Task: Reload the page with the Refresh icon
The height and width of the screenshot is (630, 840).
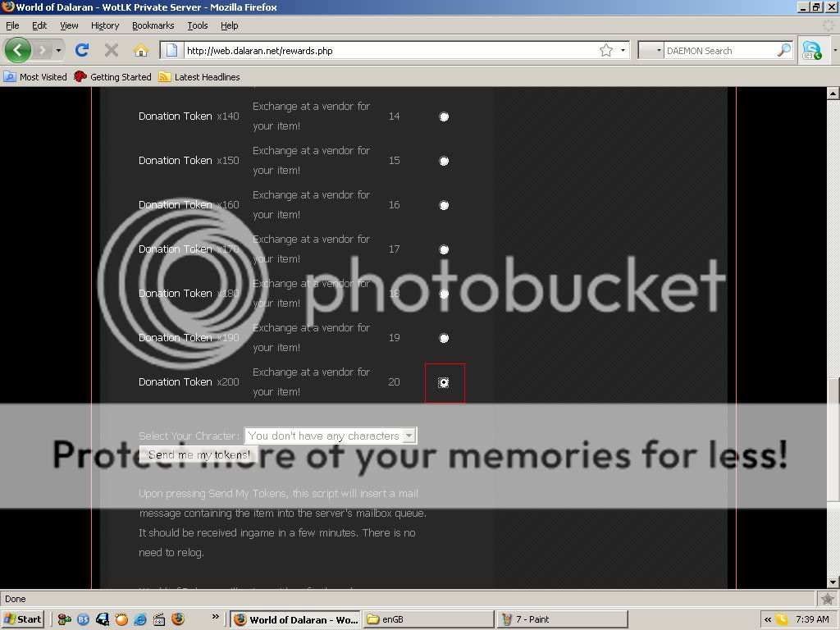Action: click(x=82, y=50)
